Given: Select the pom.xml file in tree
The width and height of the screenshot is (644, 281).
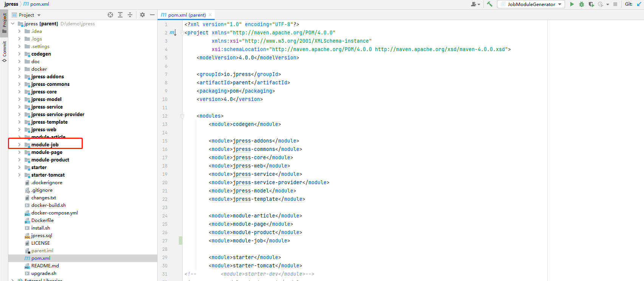Looking at the screenshot, I should tap(40, 258).
